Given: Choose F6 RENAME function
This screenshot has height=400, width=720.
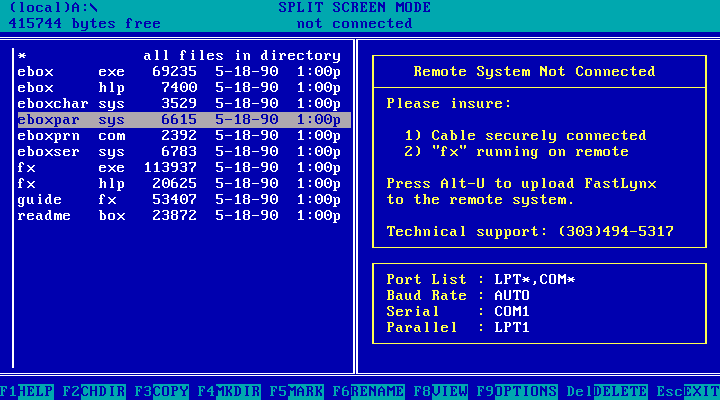Looking at the screenshot, I should pos(369,391).
